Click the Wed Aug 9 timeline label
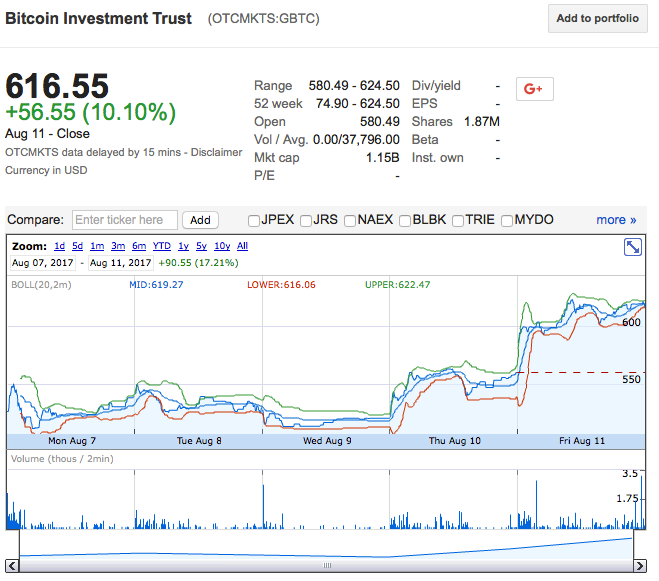The image size is (659, 581). pos(327,441)
